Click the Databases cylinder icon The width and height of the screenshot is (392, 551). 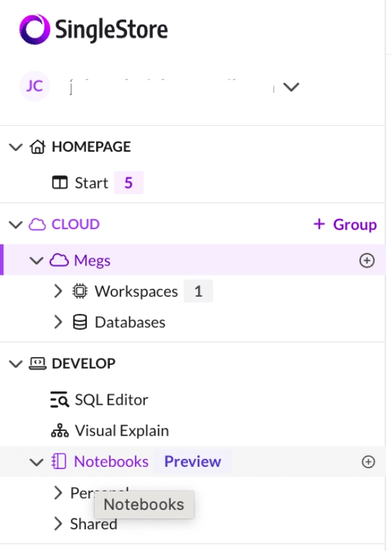pos(79,322)
